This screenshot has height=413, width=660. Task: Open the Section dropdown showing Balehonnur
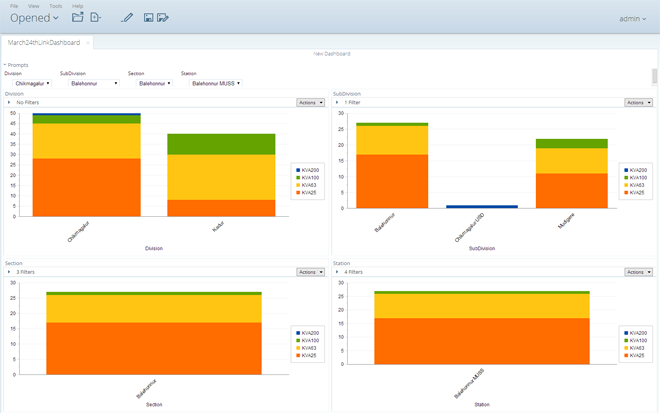click(154, 83)
